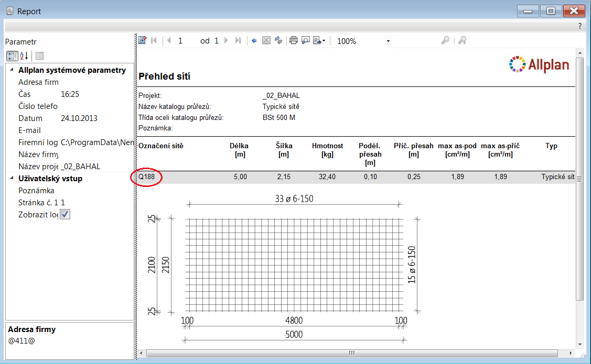Click the design report edit icon

click(x=143, y=40)
